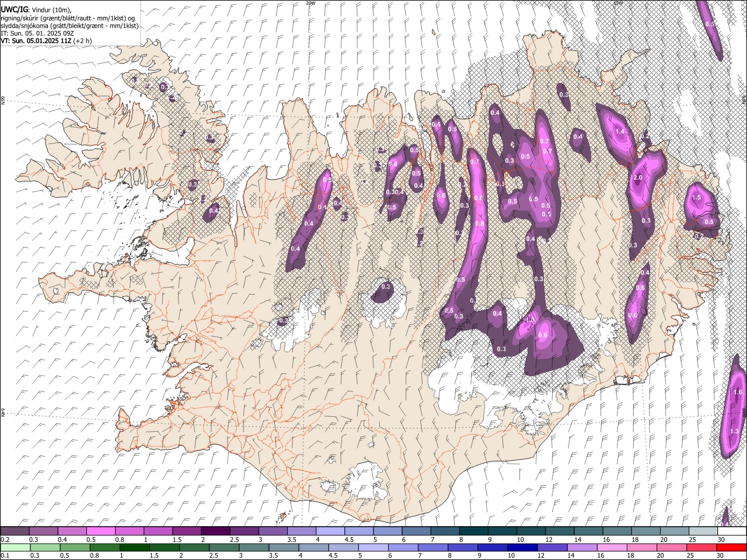The height and width of the screenshot is (560, 747).
Task: Pick the snow legend swatch between 1.5 and 2
Action: click(186, 531)
